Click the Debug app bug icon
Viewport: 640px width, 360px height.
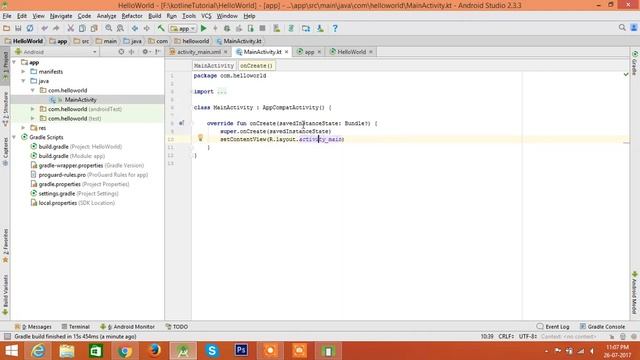(227, 28)
